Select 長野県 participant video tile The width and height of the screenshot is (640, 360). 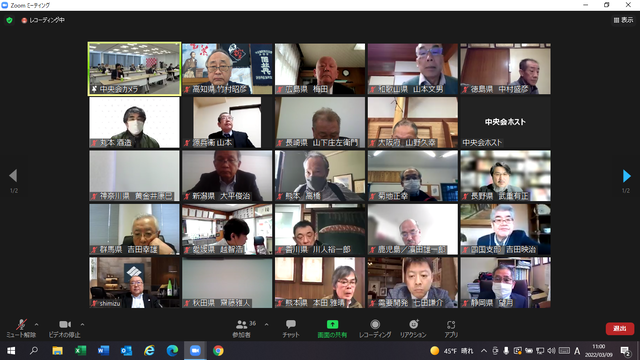pyautogui.click(x=505, y=176)
